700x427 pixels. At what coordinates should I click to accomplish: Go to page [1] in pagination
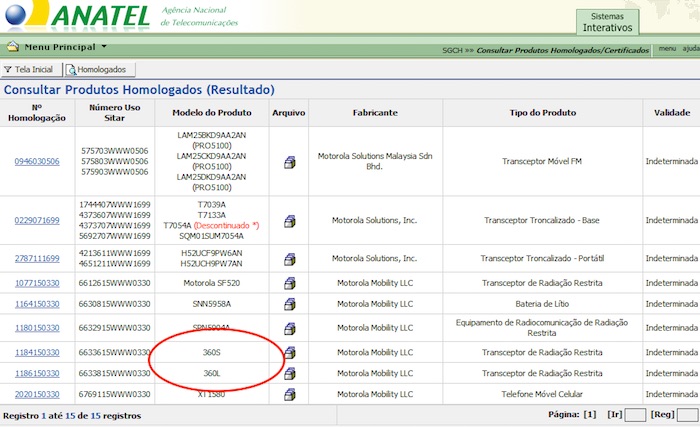pyautogui.click(x=590, y=414)
